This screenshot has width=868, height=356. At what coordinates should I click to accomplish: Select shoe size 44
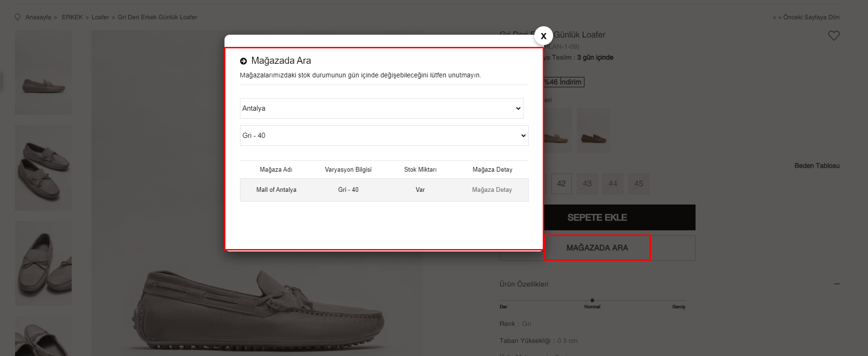613,184
